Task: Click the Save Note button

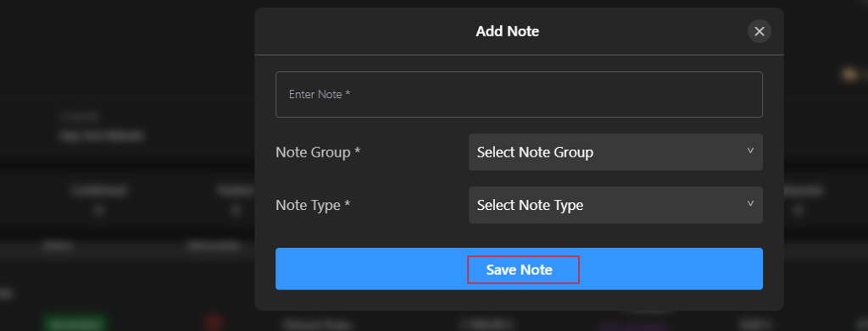Action: point(519,269)
